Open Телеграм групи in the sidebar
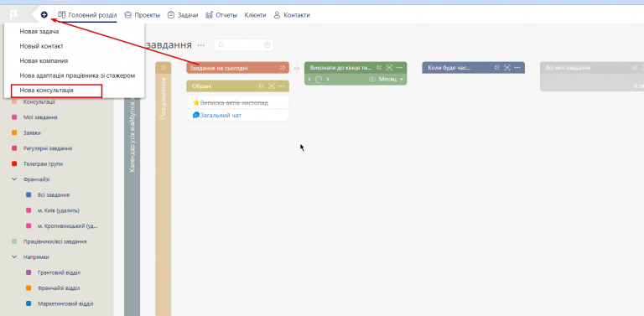The image size is (644, 316). (x=43, y=163)
